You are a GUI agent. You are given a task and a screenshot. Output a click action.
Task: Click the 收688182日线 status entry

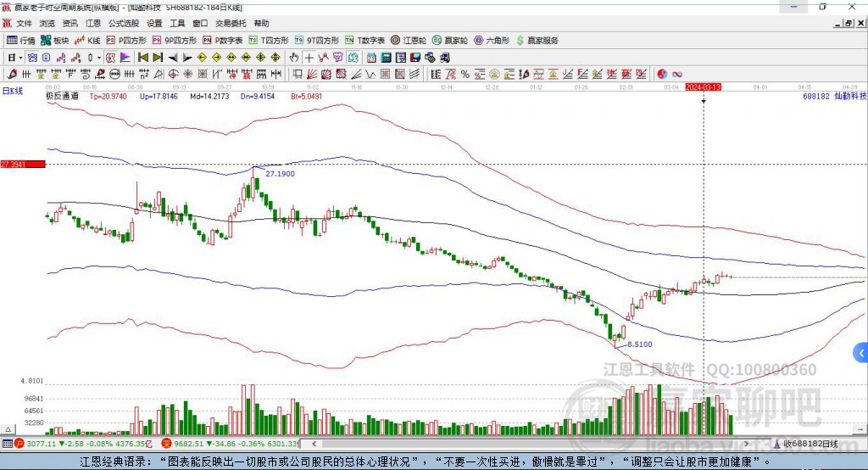click(805, 444)
